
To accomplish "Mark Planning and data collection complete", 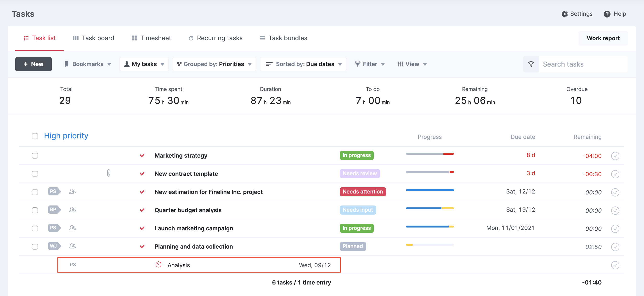I will click(x=615, y=247).
